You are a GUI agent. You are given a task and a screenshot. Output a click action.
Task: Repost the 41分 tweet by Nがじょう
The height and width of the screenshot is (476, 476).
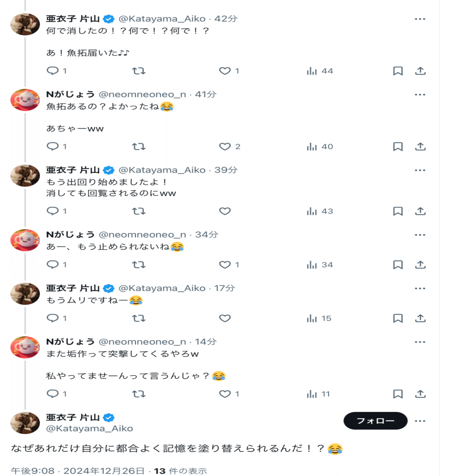139,147
